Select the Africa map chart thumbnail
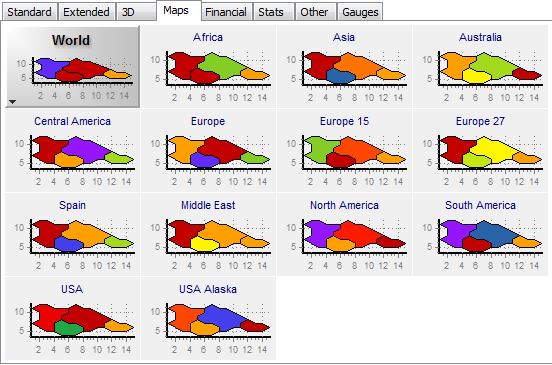This screenshot has width=552, height=365. pyautogui.click(x=208, y=67)
